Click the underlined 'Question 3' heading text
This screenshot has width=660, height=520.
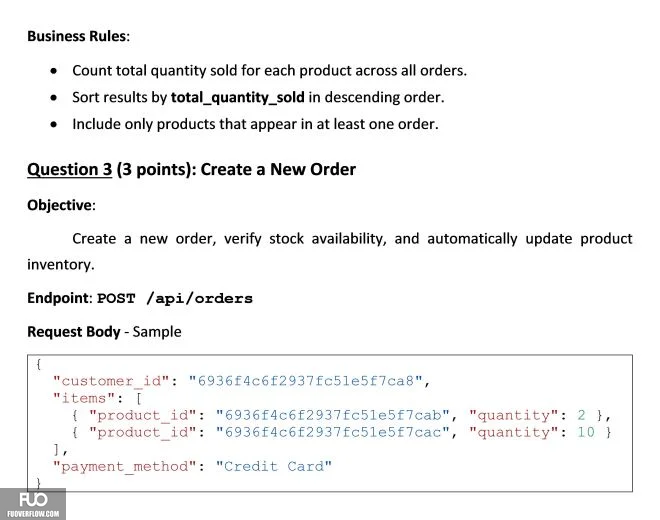69,169
